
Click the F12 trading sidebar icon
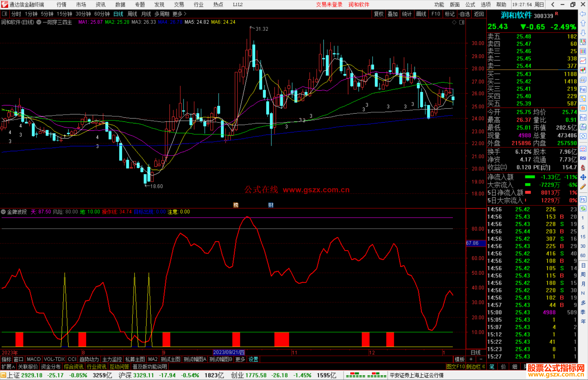click(583, 118)
